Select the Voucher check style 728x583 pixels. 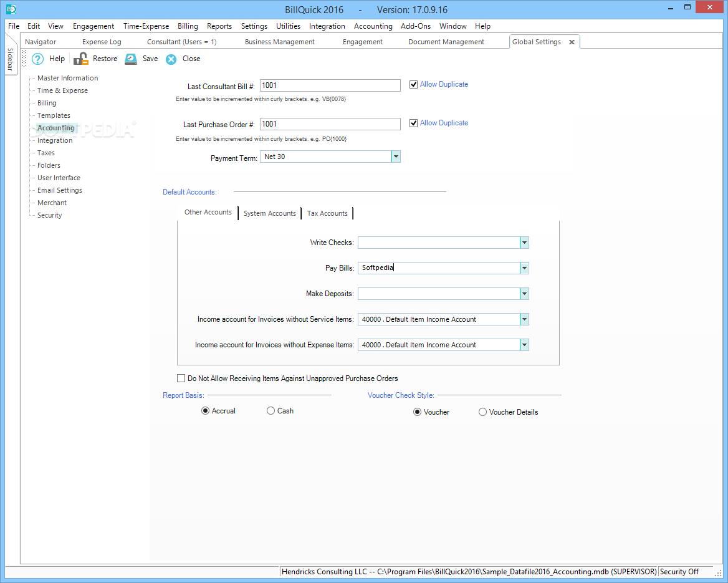pos(418,412)
